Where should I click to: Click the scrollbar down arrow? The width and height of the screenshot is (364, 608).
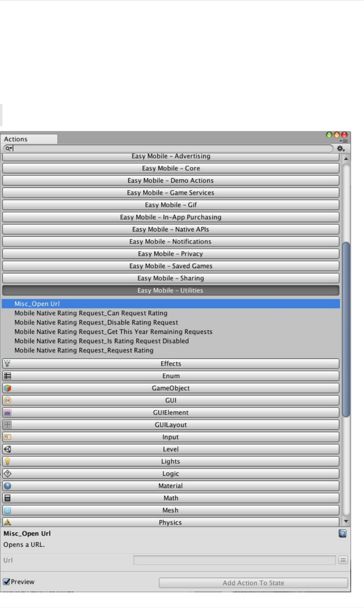click(346, 521)
